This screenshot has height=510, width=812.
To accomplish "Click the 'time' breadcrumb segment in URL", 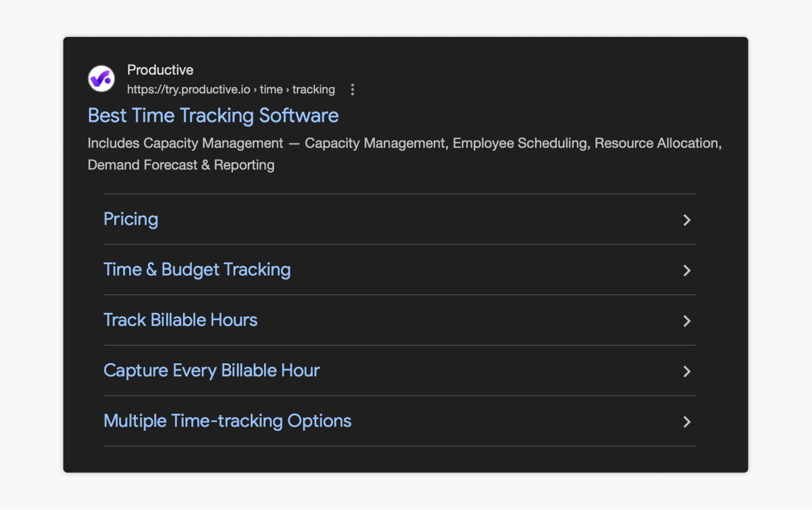I will click(x=271, y=89).
